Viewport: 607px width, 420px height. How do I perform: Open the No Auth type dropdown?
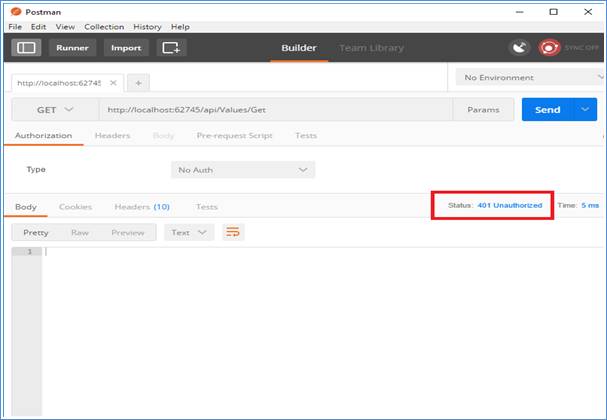tap(243, 170)
